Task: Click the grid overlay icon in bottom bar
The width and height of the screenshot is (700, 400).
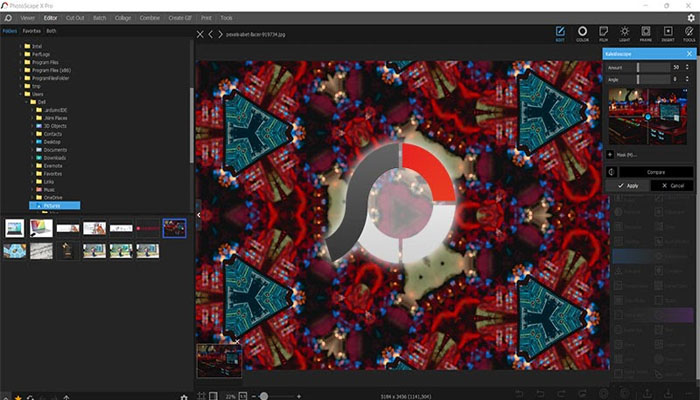Action: (x=201, y=396)
